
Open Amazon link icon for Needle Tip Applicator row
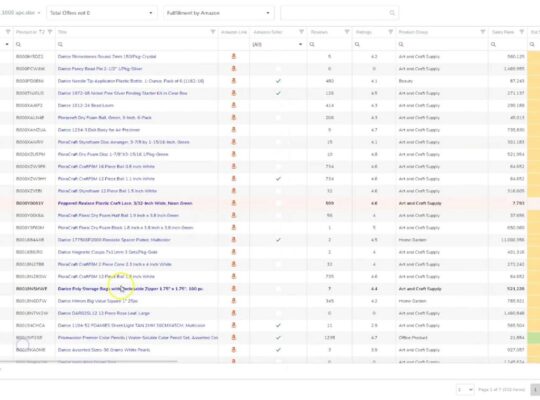click(x=234, y=81)
